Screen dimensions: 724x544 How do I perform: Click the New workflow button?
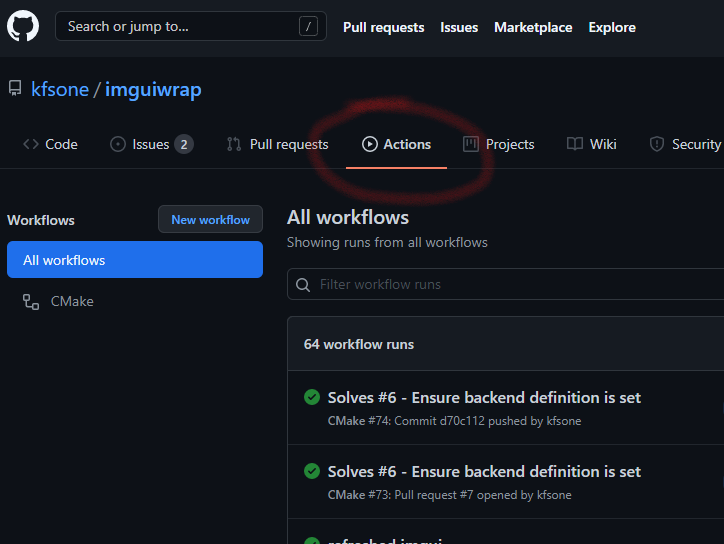click(x=211, y=219)
